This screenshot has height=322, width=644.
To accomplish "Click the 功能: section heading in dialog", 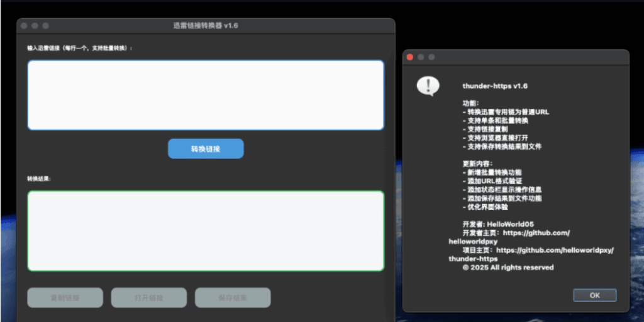I will [x=470, y=104].
